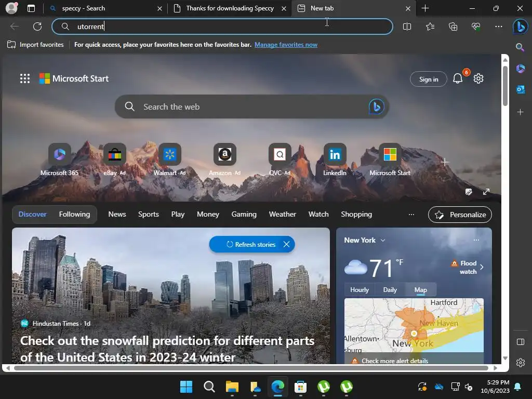
Task: Expand the New York location dropdown
Action: [383, 240]
